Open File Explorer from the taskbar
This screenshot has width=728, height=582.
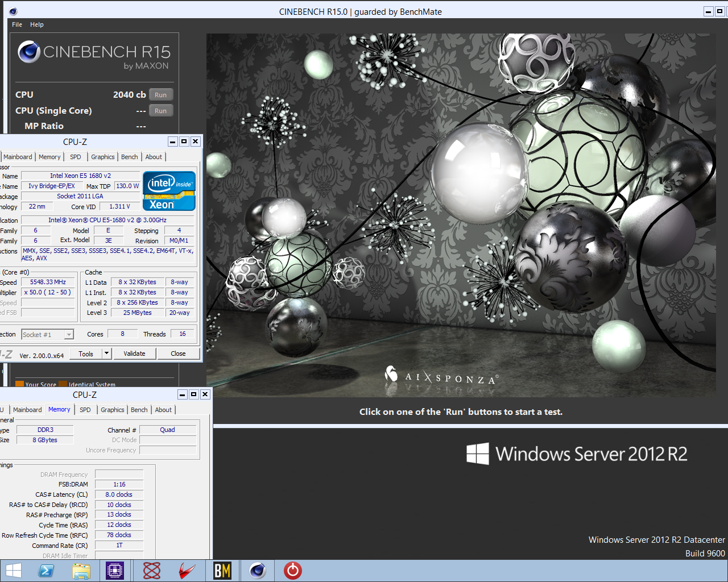coord(81,571)
